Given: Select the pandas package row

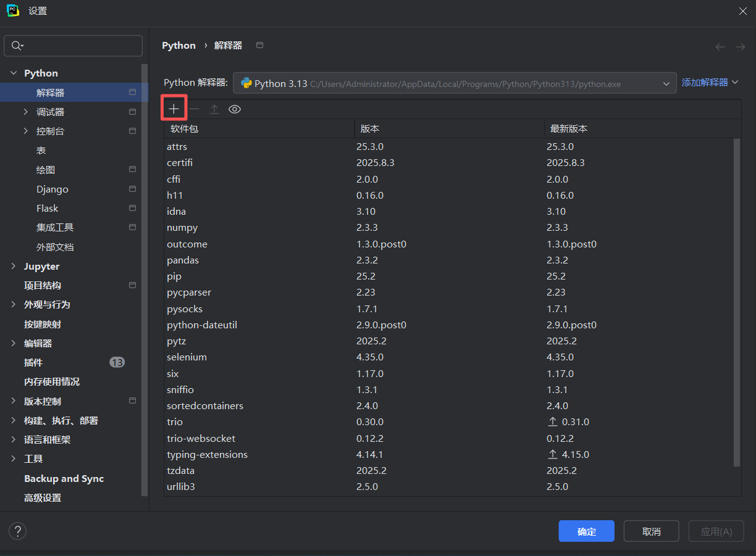Looking at the screenshot, I should coord(448,260).
